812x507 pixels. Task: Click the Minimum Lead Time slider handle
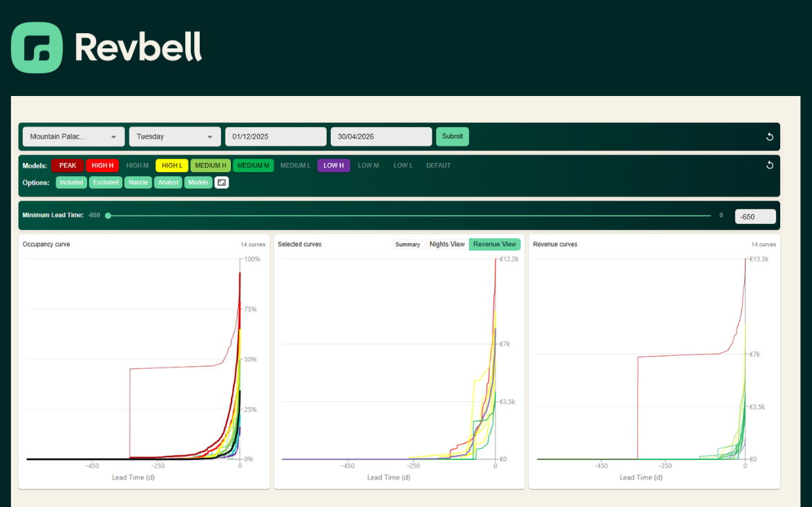[108, 216]
